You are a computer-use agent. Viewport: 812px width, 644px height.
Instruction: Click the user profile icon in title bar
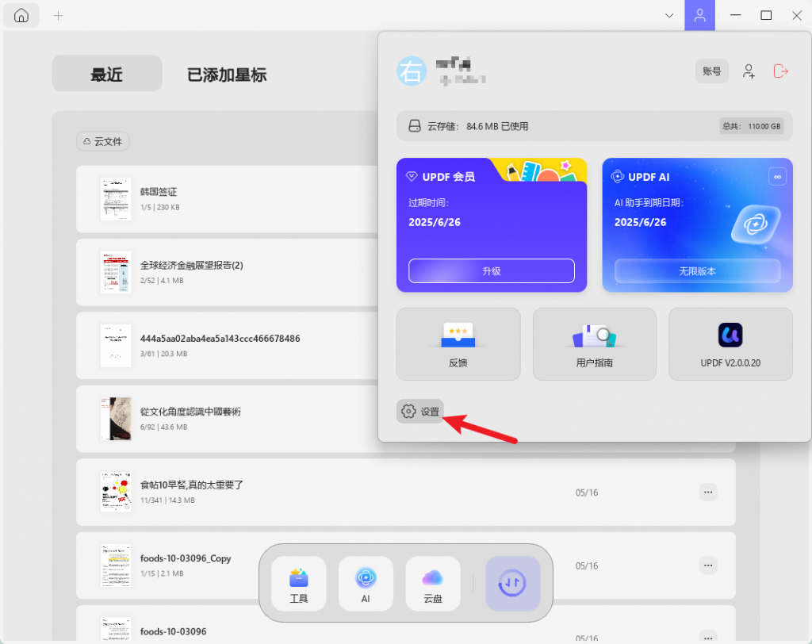point(699,16)
